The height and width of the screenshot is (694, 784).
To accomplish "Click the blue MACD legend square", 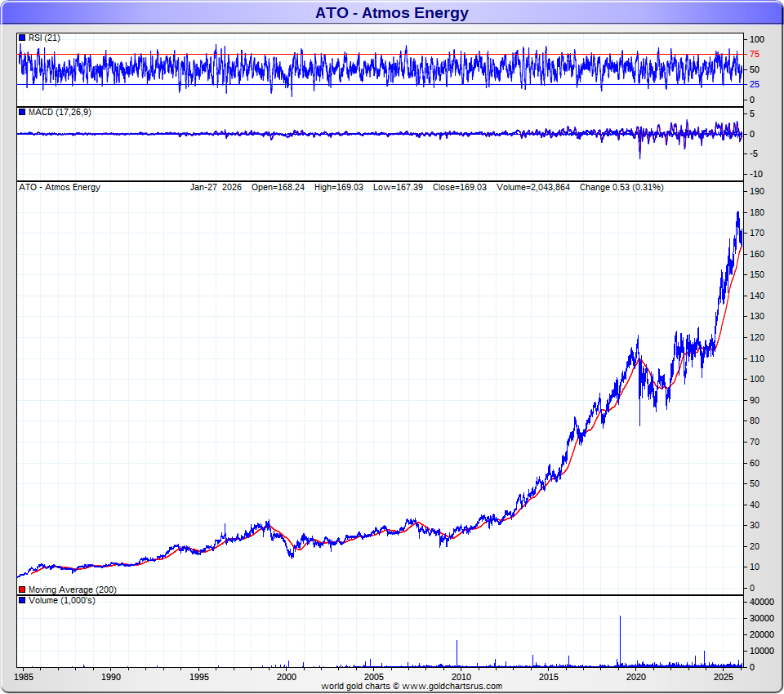I will tap(22, 112).
